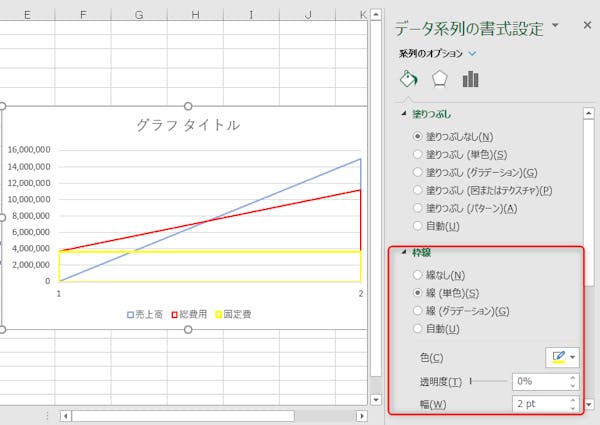The height and width of the screenshot is (425, 600).
Task: Expand the 系列のオプション dropdown
Action: 472,53
